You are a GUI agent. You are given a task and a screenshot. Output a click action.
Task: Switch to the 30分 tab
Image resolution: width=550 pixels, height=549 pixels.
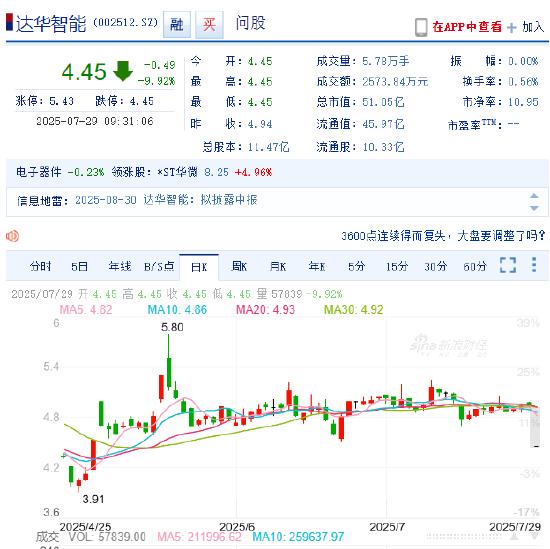point(435,267)
